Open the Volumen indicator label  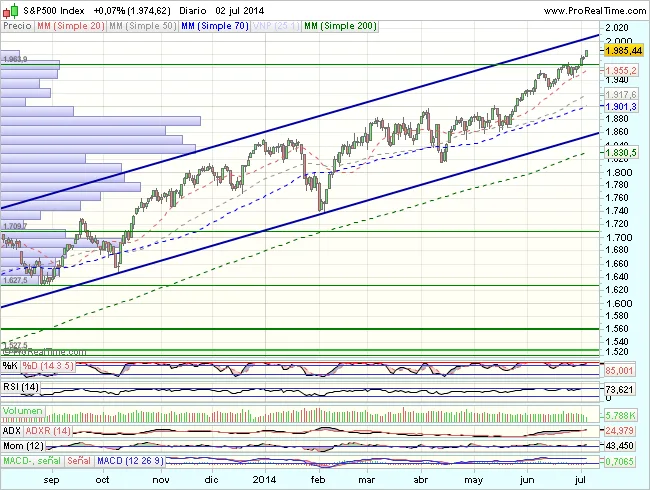tap(23, 411)
